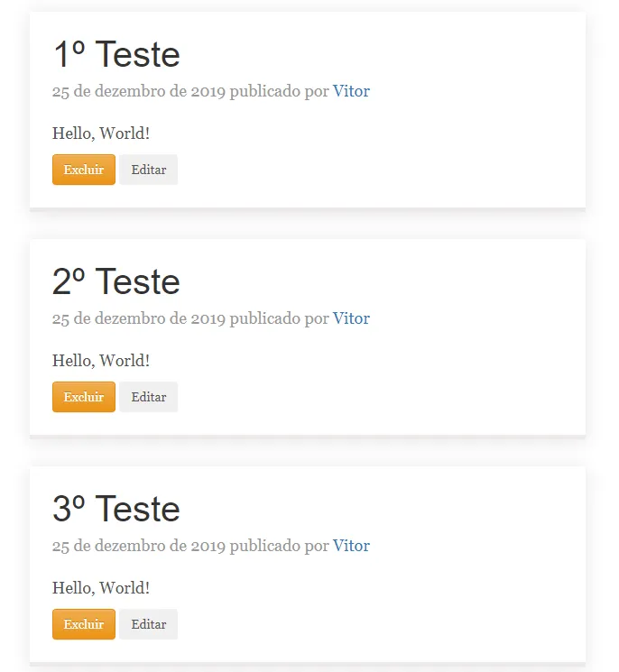Click "publicado por" label in 3º Teste post
This screenshot has height=672, width=619.
[279, 546]
